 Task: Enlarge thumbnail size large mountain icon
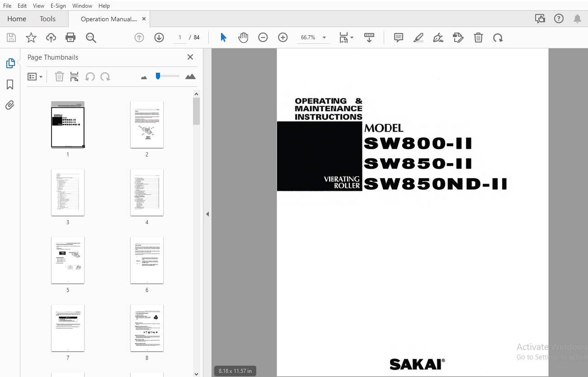tap(190, 76)
